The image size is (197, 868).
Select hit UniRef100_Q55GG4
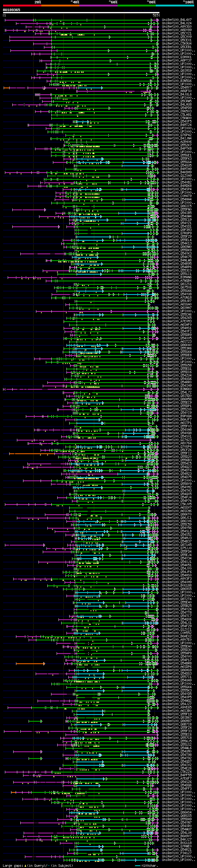tap(177, 162)
